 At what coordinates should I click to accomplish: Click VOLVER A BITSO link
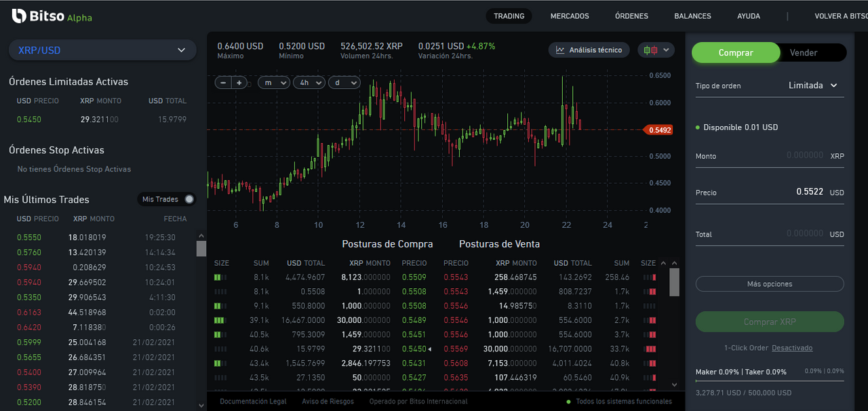pos(841,16)
